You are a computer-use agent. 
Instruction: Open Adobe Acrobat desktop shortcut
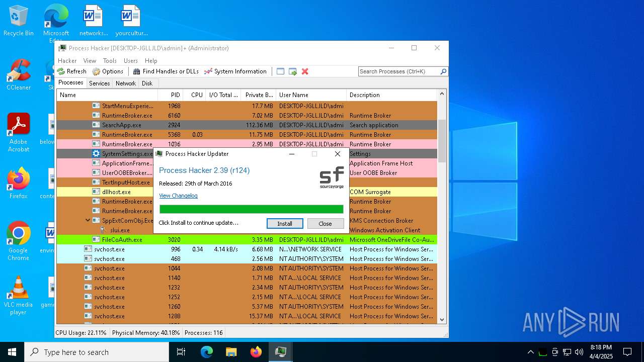click(x=19, y=132)
